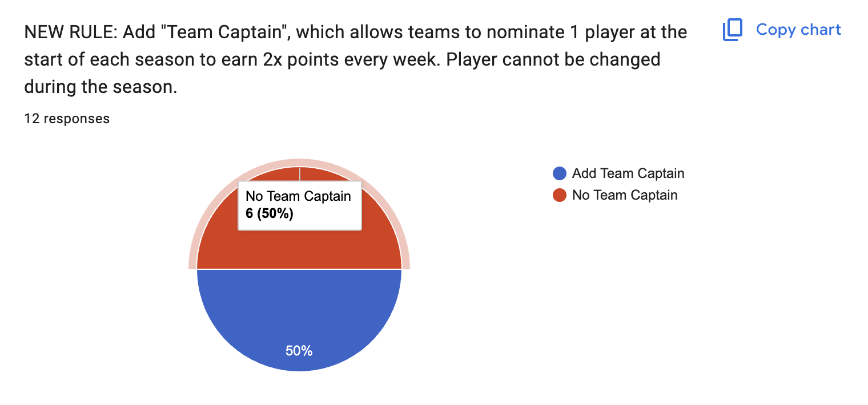Click the white 50% label on the blue slice
Image resolution: width=868 pixels, height=405 pixels.
[x=299, y=351]
